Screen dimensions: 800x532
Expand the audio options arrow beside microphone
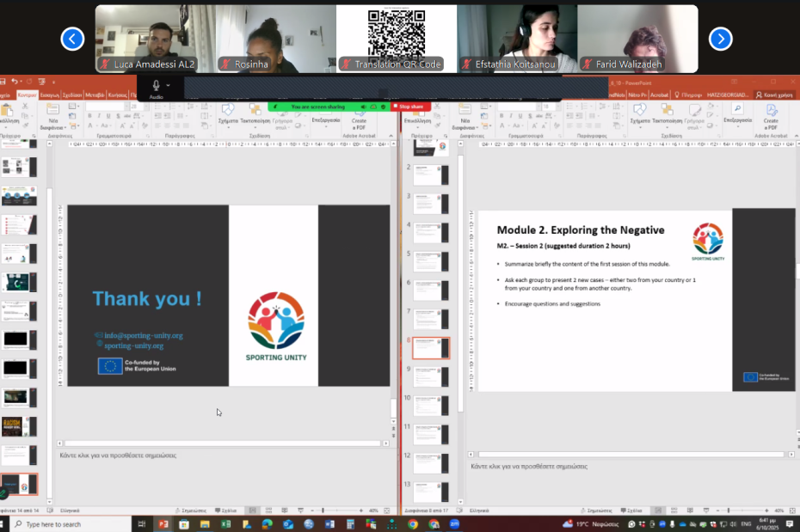(169, 86)
